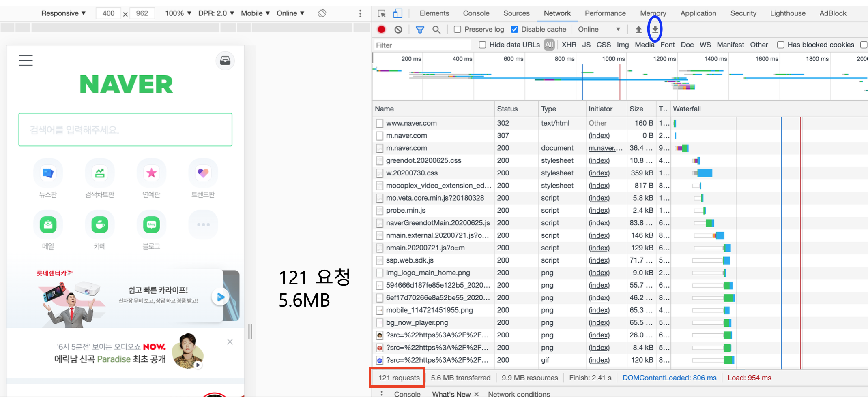Open initiator link for greendot.20200625.css
Image resolution: width=868 pixels, height=397 pixels.
599,160
